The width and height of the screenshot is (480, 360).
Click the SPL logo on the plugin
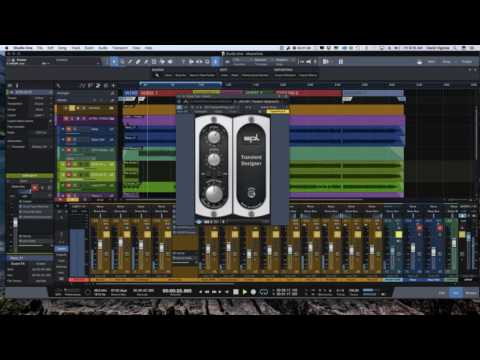tap(251, 138)
